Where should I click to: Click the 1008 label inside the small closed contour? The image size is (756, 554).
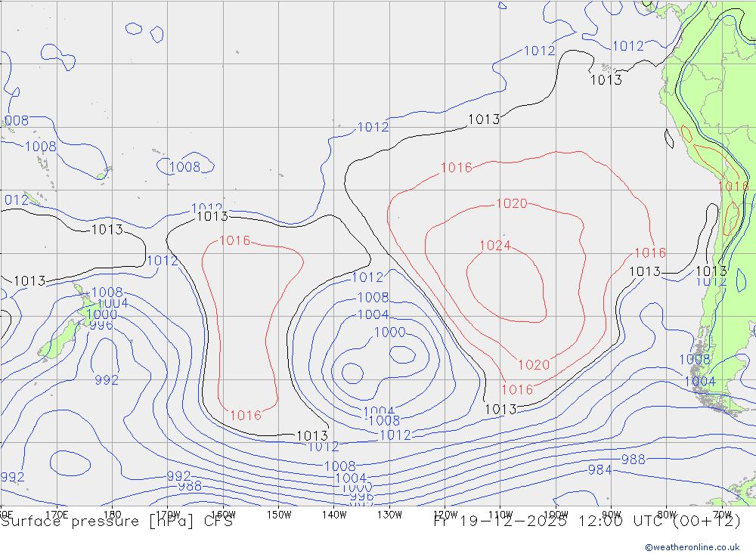[x=184, y=167]
